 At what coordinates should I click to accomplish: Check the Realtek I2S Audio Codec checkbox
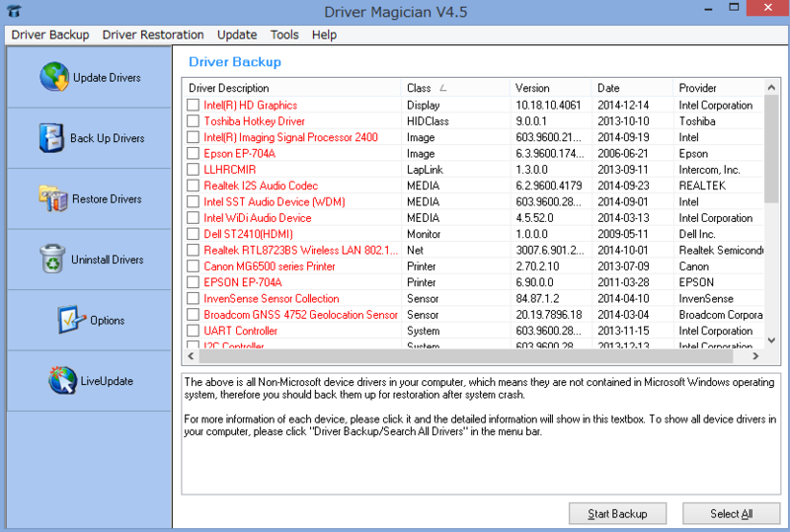(x=193, y=186)
